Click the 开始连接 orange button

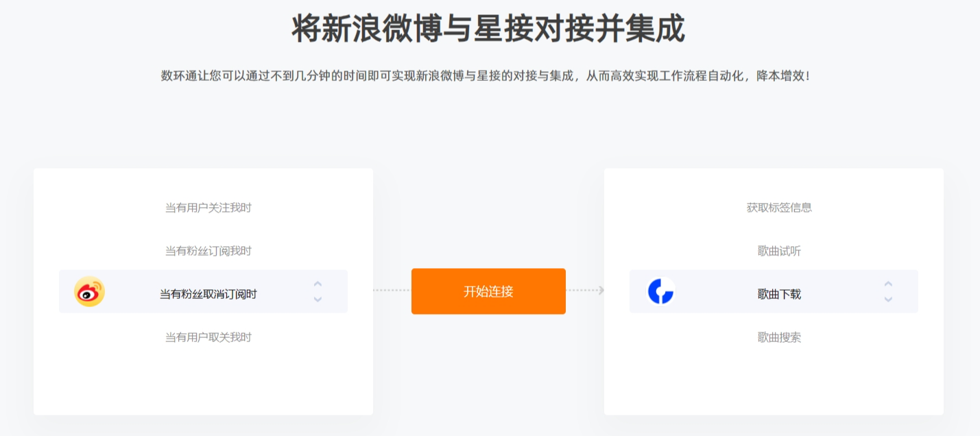pos(488,291)
